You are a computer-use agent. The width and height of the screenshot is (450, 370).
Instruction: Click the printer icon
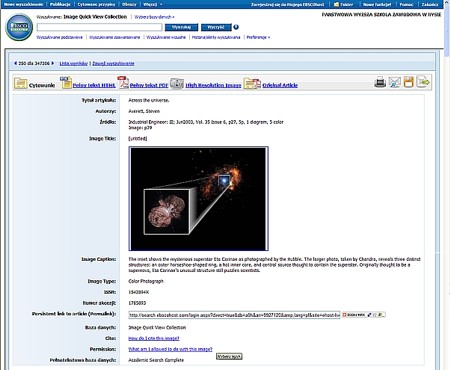coord(380,82)
